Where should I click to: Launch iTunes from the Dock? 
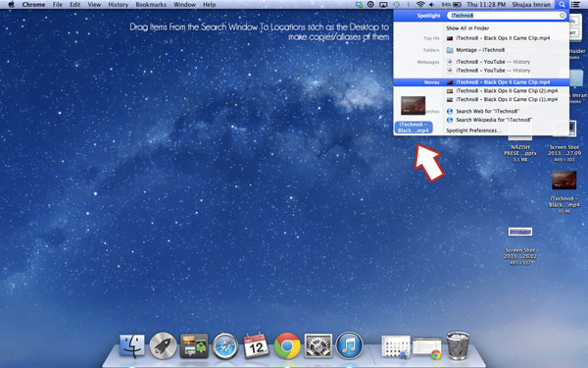[x=349, y=345]
